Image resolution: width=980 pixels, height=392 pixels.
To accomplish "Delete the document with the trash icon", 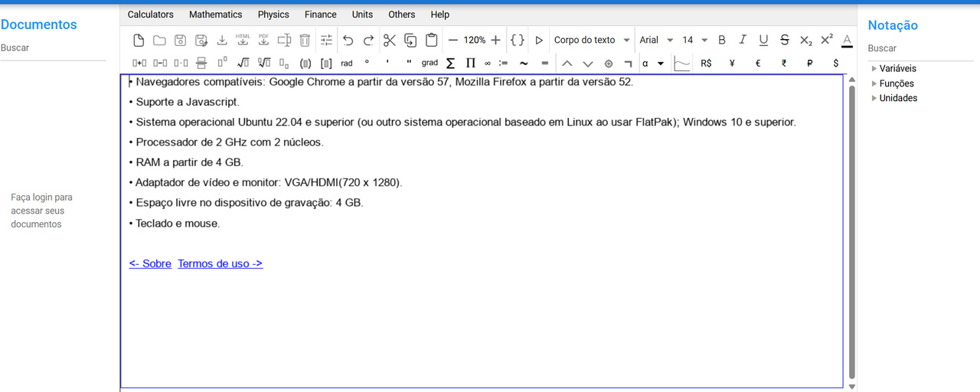I will pyautogui.click(x=305, y=40).
